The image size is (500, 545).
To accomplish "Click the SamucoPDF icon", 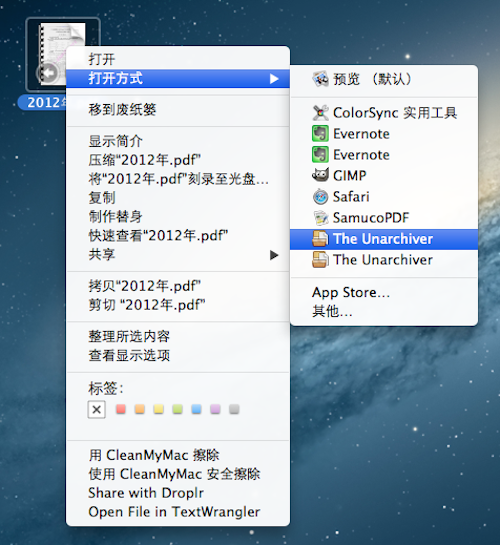I will click(x=320, y=218).
